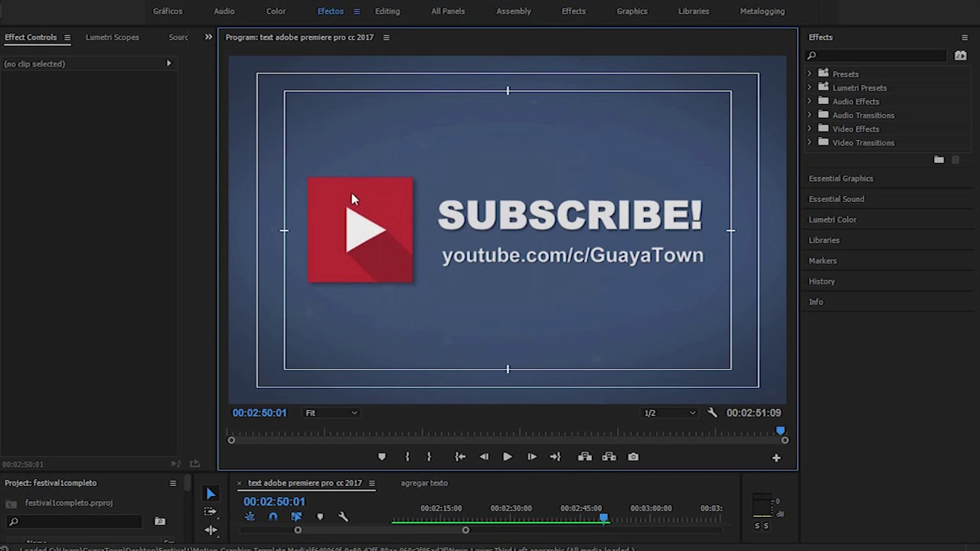Click the Go to In point button
The width and height of the screenshot is (980, 551).
pos(460,457)
